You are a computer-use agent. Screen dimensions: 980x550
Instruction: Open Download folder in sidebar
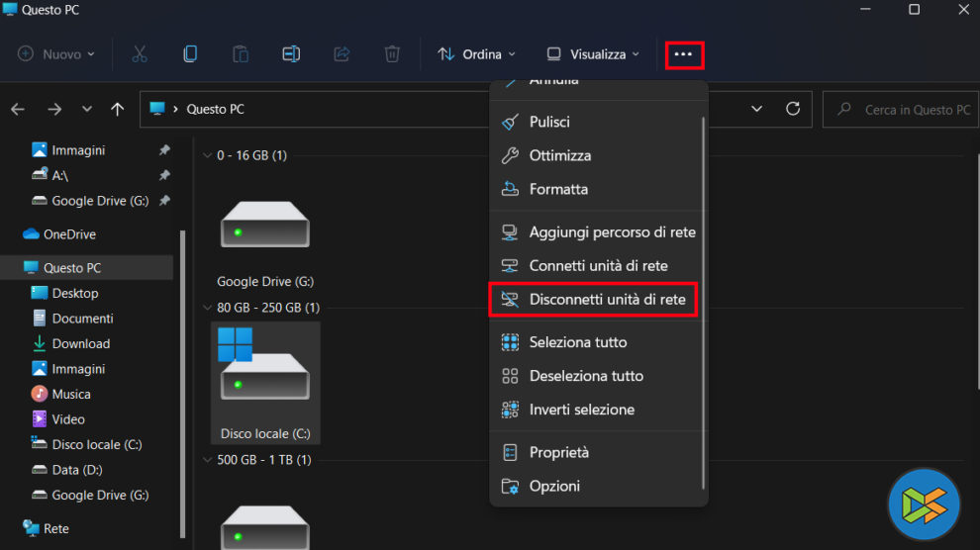pos(80,343)
